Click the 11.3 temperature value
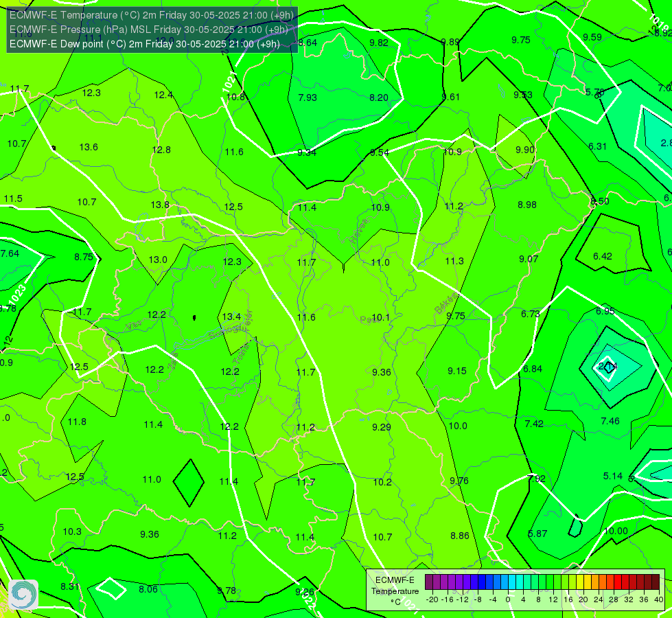 pos(454,261)
